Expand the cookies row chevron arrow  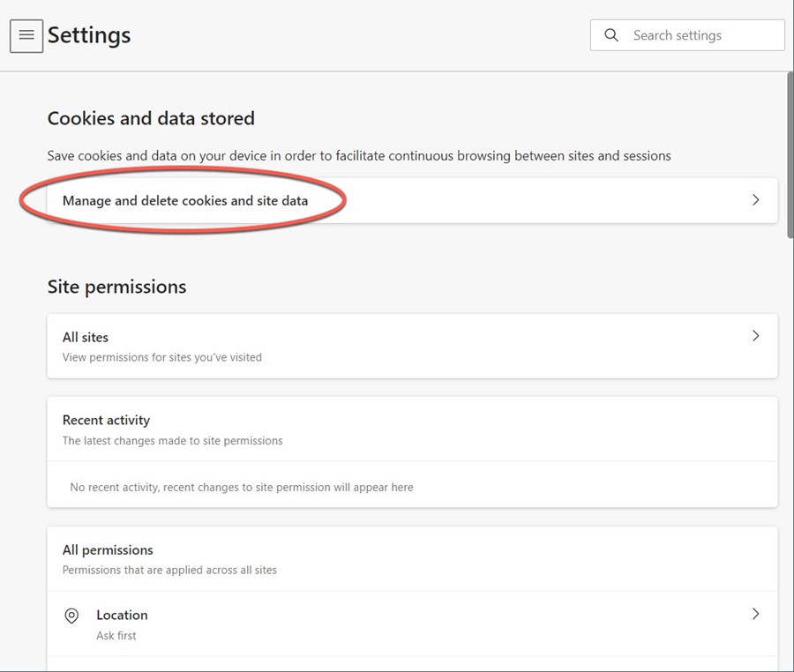pyautogui.click(x=755, y=200)
